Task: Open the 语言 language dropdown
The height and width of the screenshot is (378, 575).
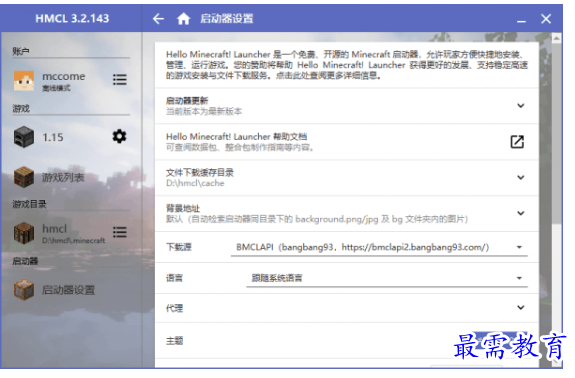Action: (387, 278)
